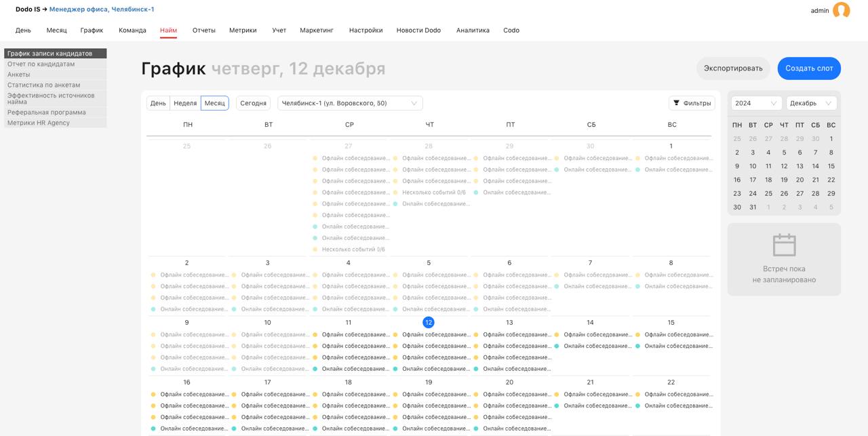Viewport: 868px width, 436px height.
Task: Click the Создать слот button
Action: click(x=809, y=68)
